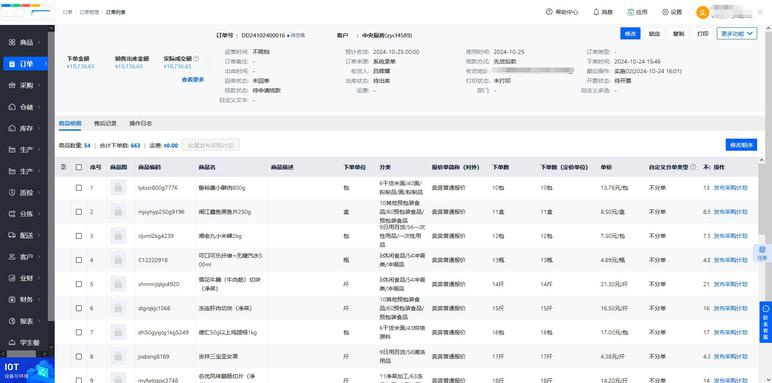Click order number DD24102400016
The width and height of the screenshot is (772, 383).
263,35
